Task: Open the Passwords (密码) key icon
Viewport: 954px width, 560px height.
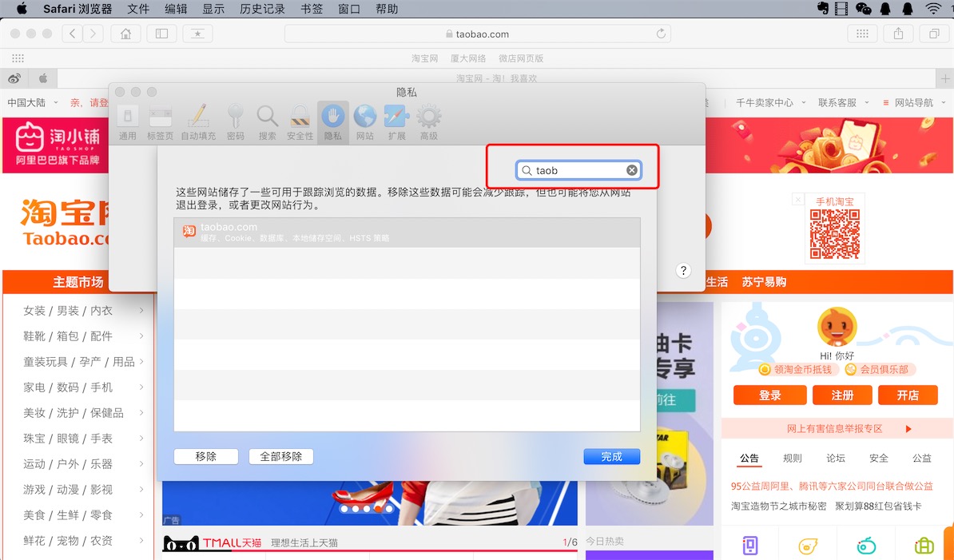Action: tap(236, 122)
